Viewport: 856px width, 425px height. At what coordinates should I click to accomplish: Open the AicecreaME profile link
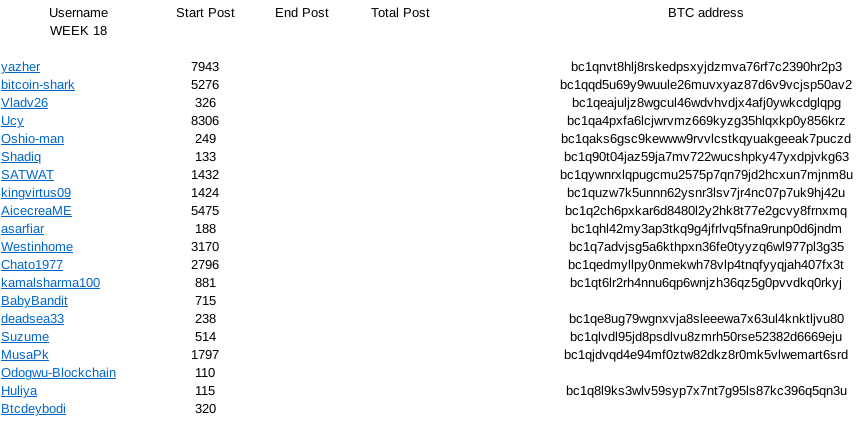click(x=36, y=211)
